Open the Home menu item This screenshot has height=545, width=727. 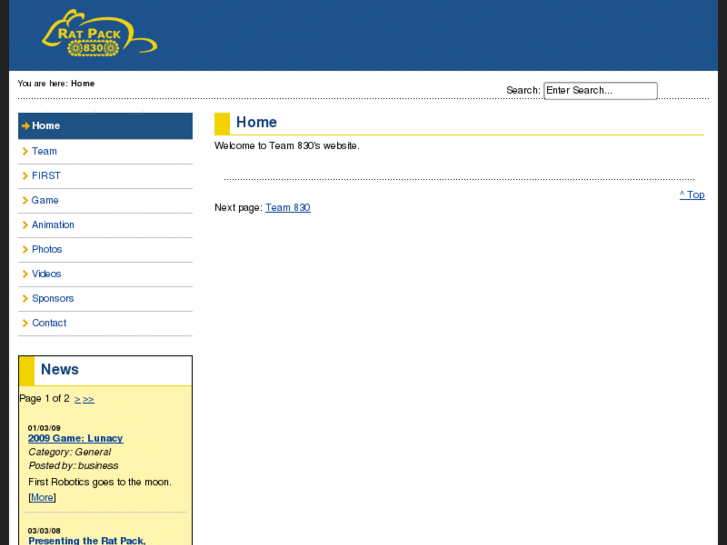pos(105,126)
